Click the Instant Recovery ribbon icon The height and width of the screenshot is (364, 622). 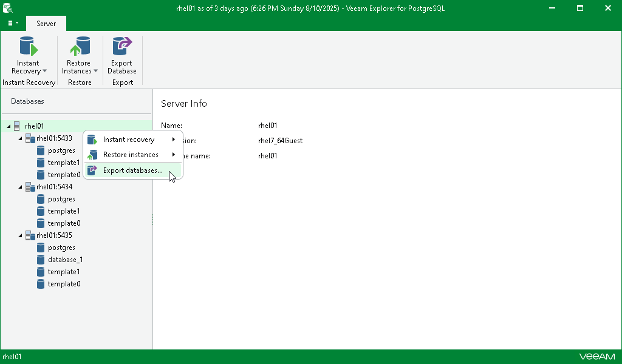click(29, 46)
